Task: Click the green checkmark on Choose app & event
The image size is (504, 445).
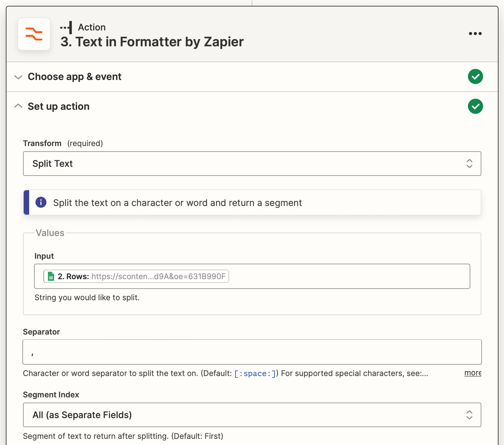Action: click(475, 77)
